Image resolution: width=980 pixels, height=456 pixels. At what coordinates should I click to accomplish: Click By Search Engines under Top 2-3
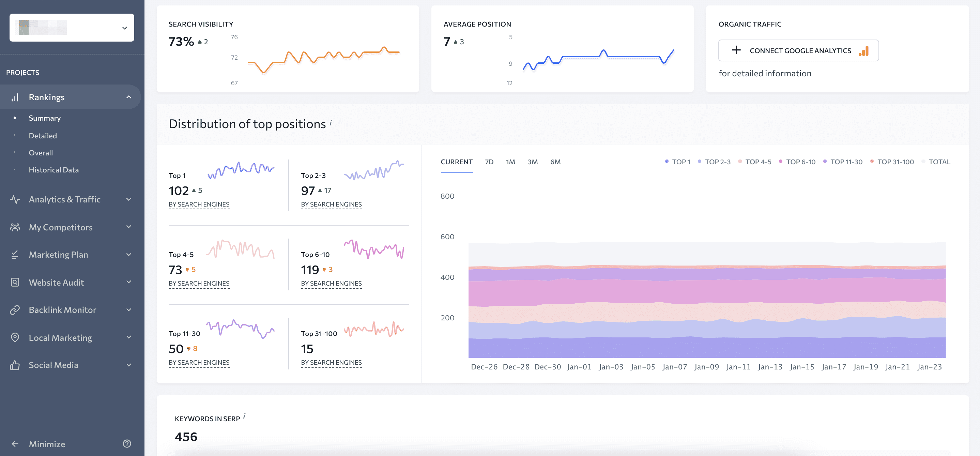(331, 205)
